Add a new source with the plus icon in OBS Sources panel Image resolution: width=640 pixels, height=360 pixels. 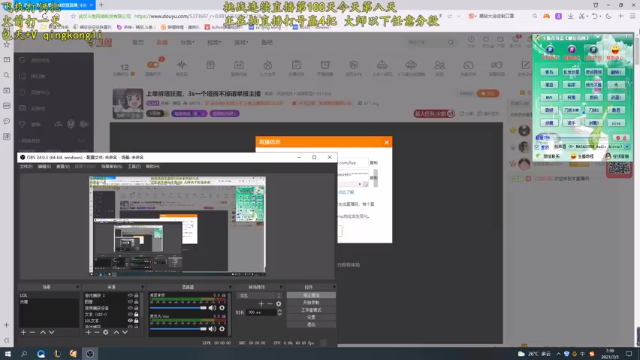(x=88, y=332)
